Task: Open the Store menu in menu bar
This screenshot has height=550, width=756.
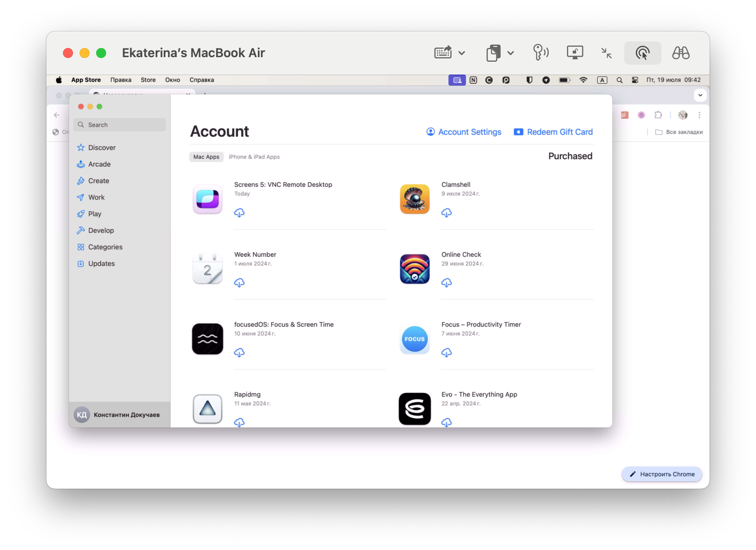Action: (148, 80)
